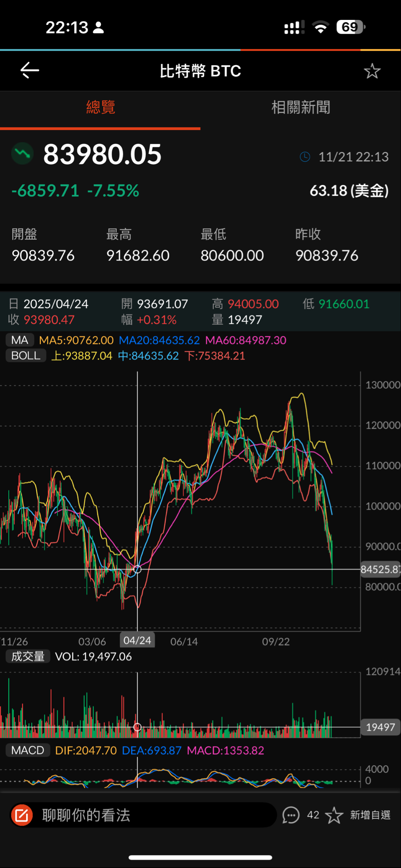Screen dimensions: 401x868
Task: Tap the 成交量 indicator label
Action: (28, 656)
